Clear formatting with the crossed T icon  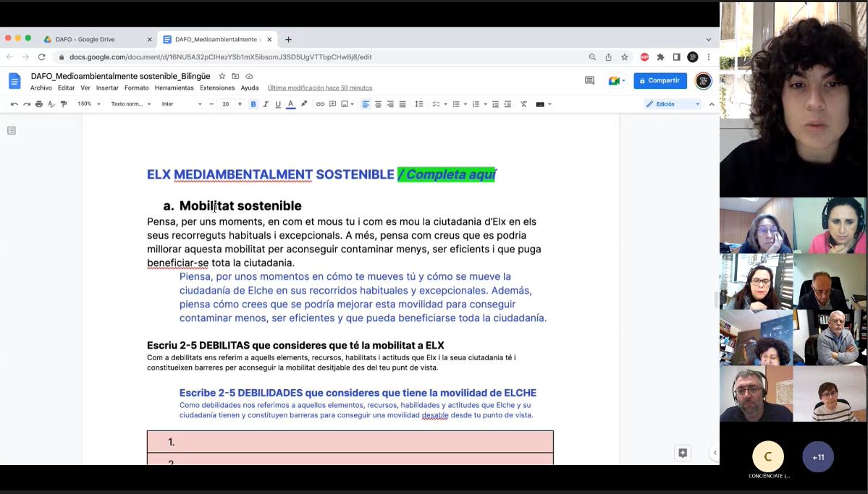tap(523, 104)
